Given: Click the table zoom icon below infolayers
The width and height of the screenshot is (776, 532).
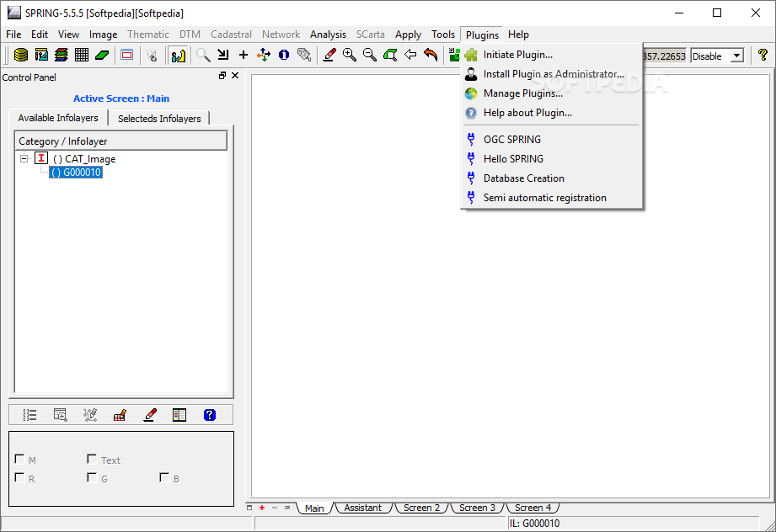Looking at the screenshot, I should 60,415.
